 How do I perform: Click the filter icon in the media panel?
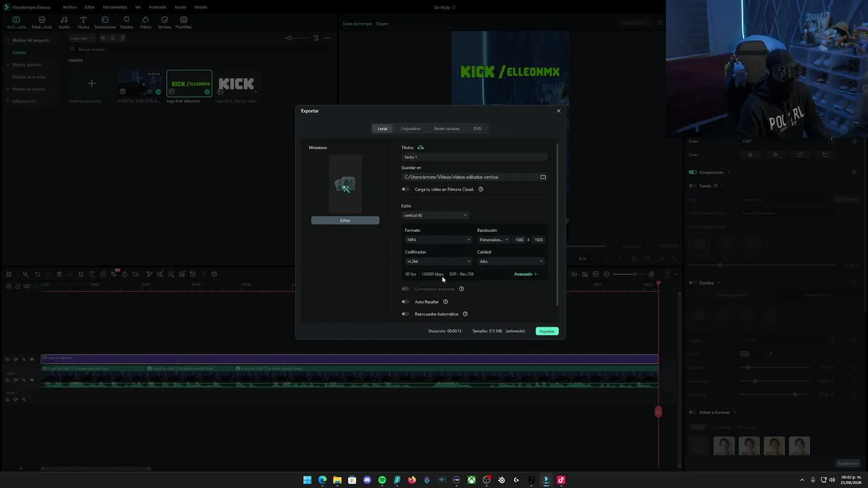click(316, 38)
